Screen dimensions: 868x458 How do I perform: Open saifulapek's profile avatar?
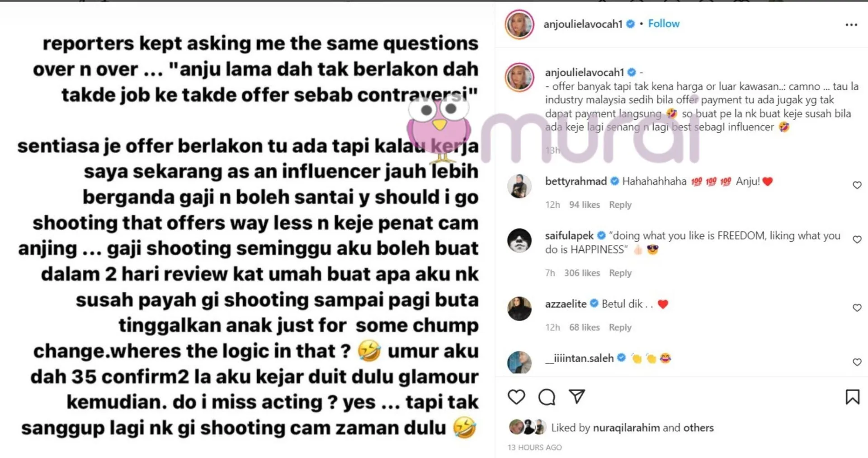point(519,240)
